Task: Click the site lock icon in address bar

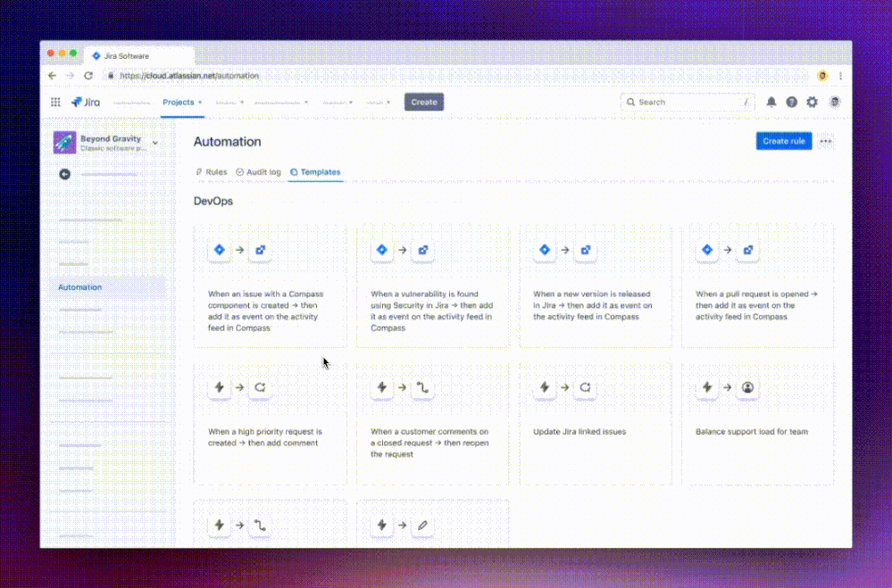Action: (x=111, y=76)
